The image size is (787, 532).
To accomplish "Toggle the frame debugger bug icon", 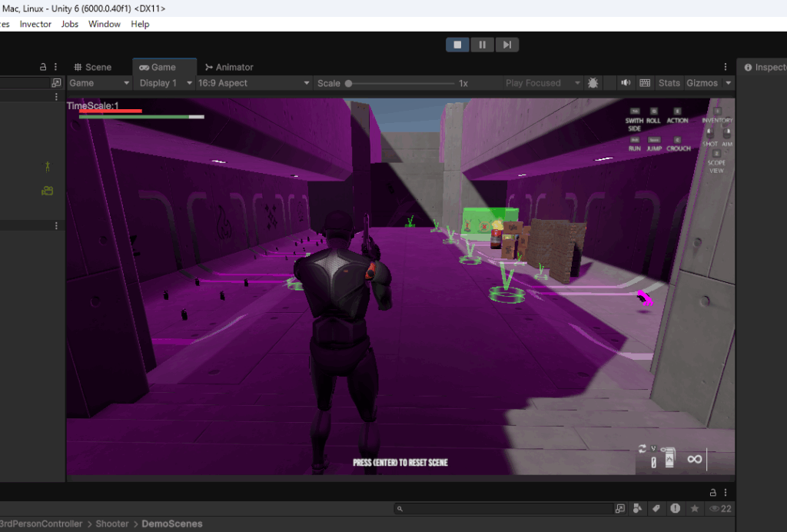I will tap(593, 83).
